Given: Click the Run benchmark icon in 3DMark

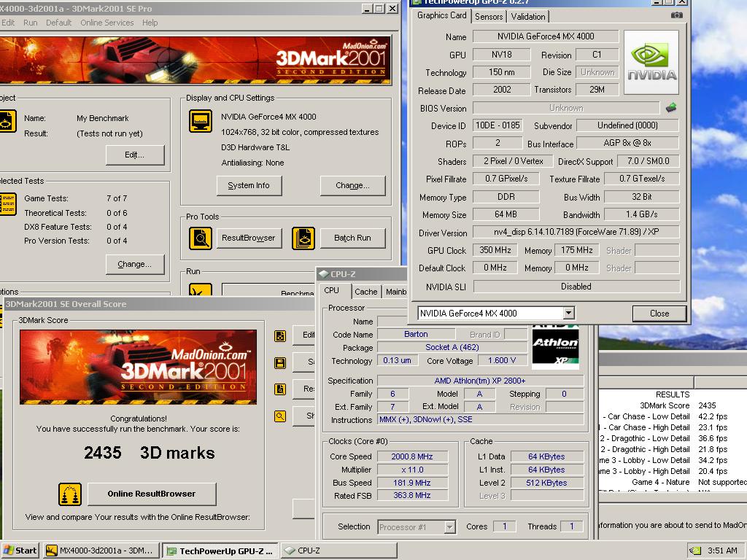Looking at the screenshot, I should pyautogui.click(x=201, y=289).
